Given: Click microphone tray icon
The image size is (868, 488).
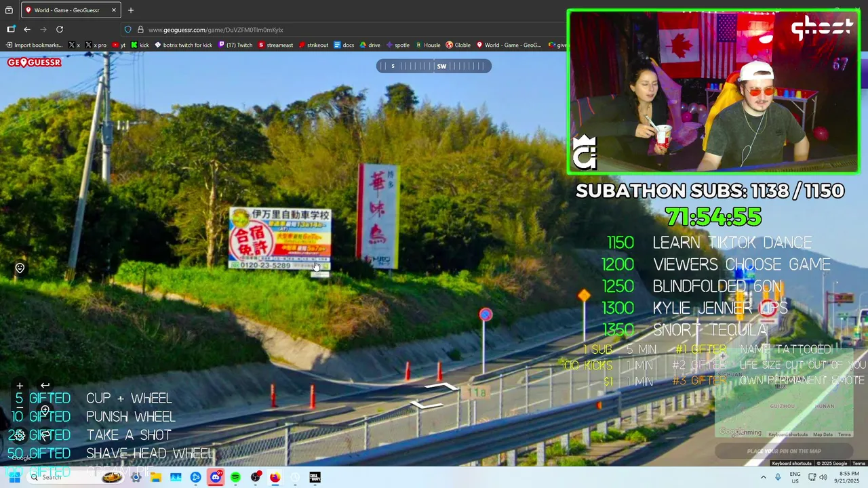Looking at the screenshot, I should [x=778, y=477].
